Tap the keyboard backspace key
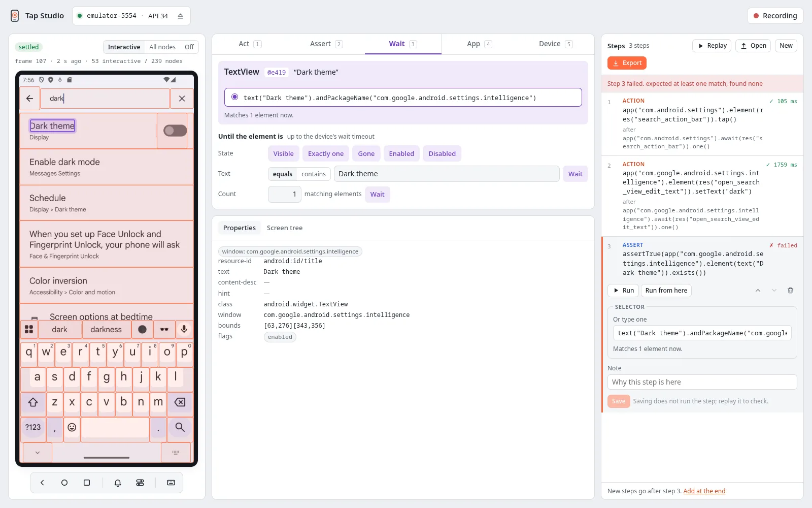This screenshot has width=812, height=508. (x=180, y=402)
